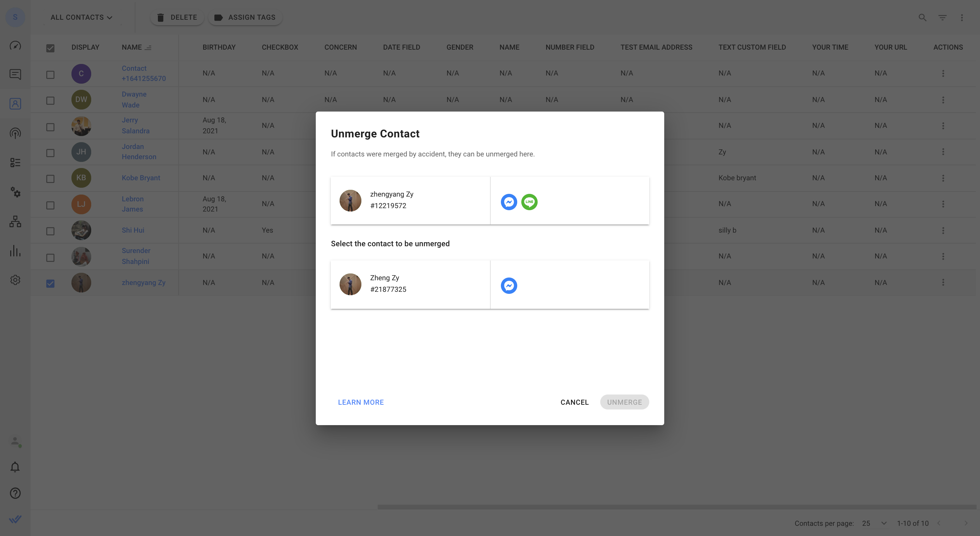Click the filter list icon in top bar
980x536 pixels.
click(x=942, y=17)
